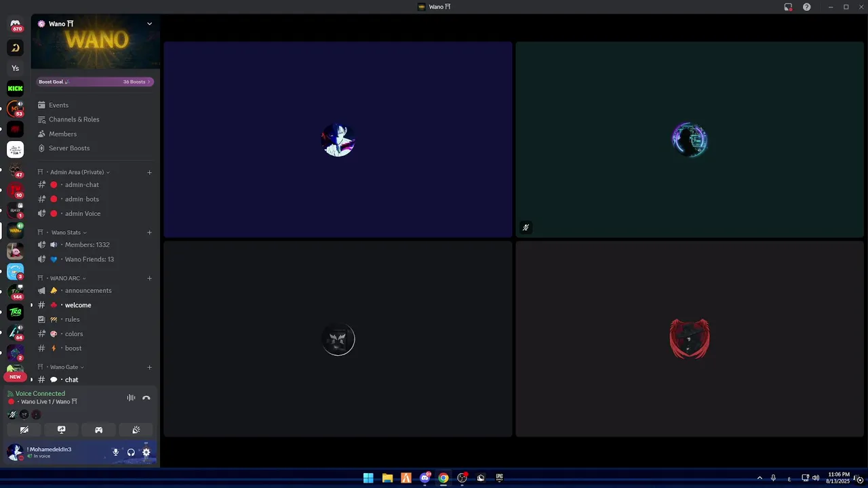Open the green KICK server icon
The height and width of the screenshot is (488, 868).
point(15,88)
